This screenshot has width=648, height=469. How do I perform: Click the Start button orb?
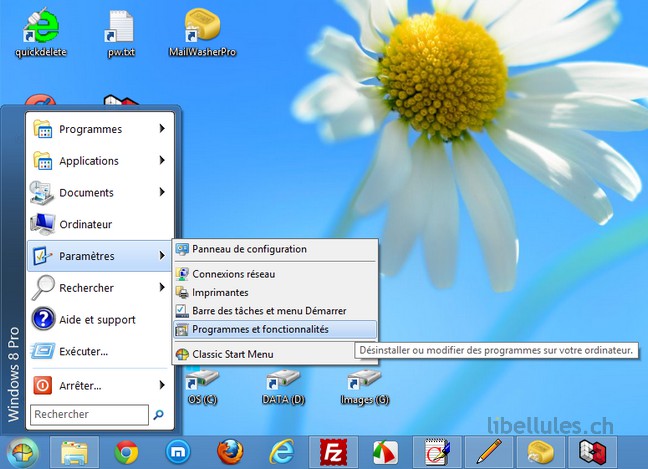[x=20, y=453]
